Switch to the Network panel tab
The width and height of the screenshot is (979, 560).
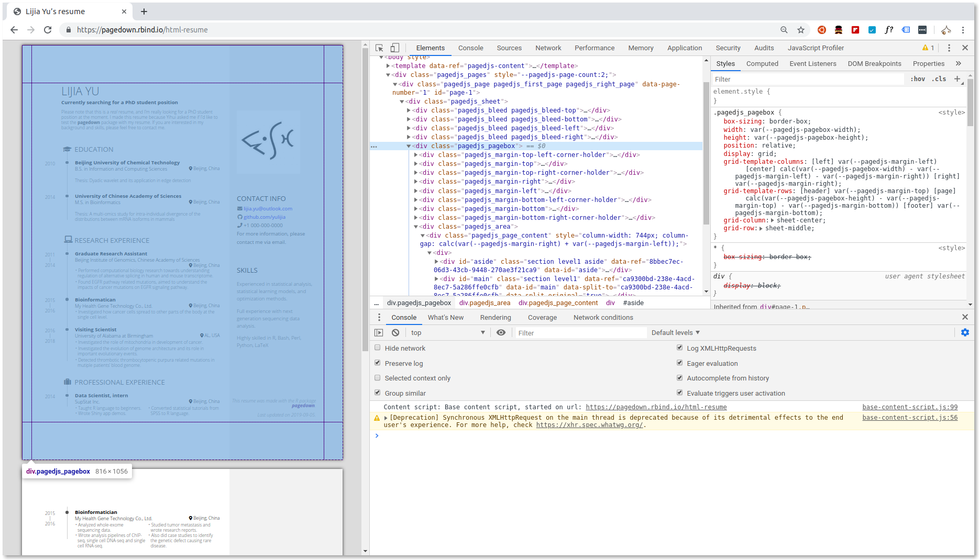click(x=548, y=48)
